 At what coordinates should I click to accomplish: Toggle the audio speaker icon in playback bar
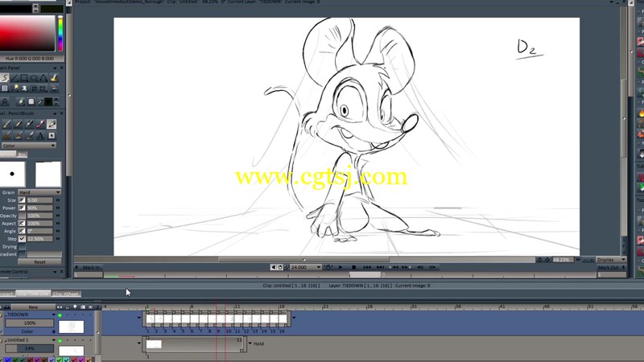pos(273,267)
